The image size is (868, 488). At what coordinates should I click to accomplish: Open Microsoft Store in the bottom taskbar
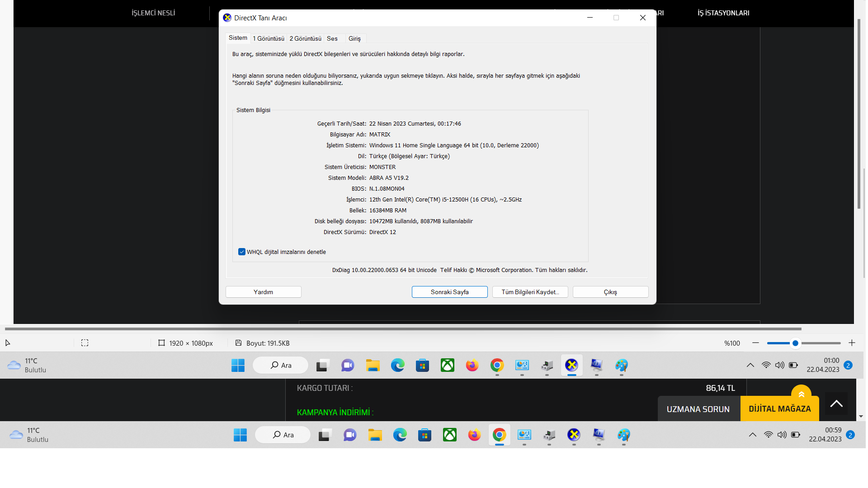tap(425, 435)
